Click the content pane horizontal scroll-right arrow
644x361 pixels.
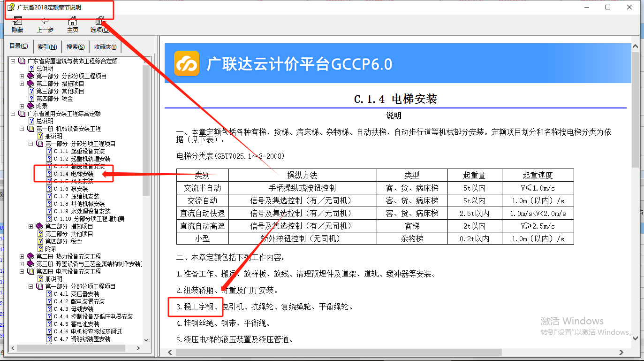621,352
